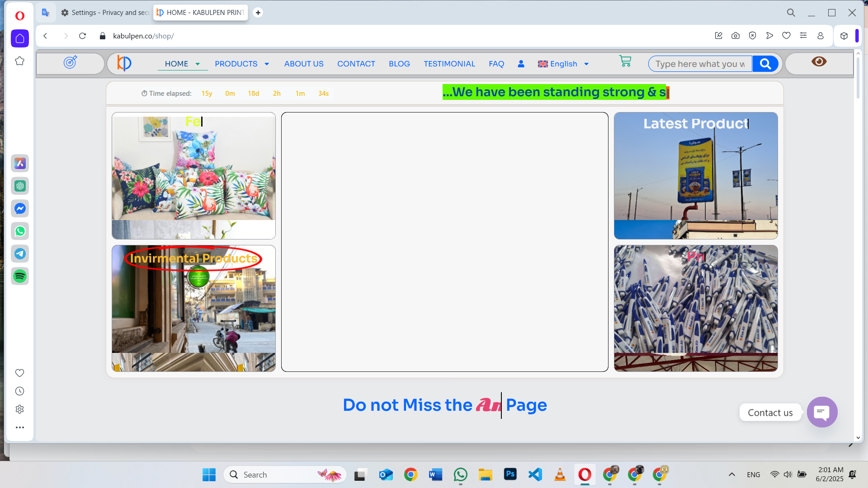
Task: Open ChatGPT in Opera sidebar
Action: [x=20, y=186]
